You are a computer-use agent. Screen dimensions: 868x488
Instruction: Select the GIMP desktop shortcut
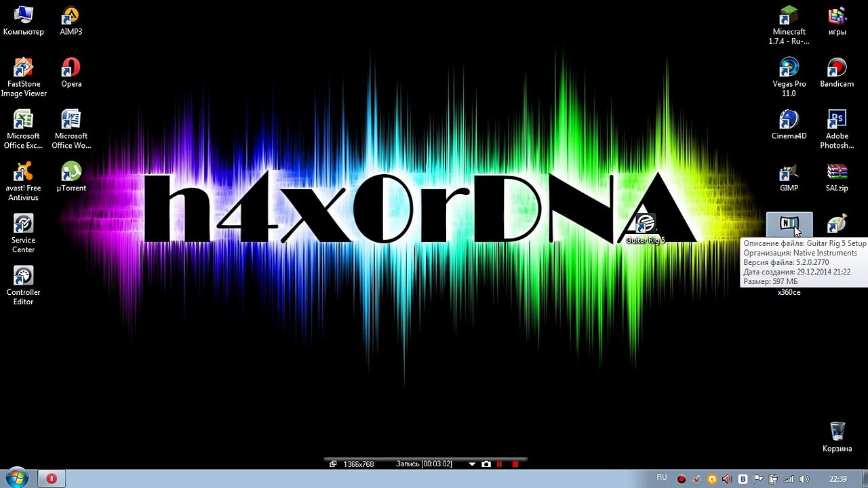(789, 178)
